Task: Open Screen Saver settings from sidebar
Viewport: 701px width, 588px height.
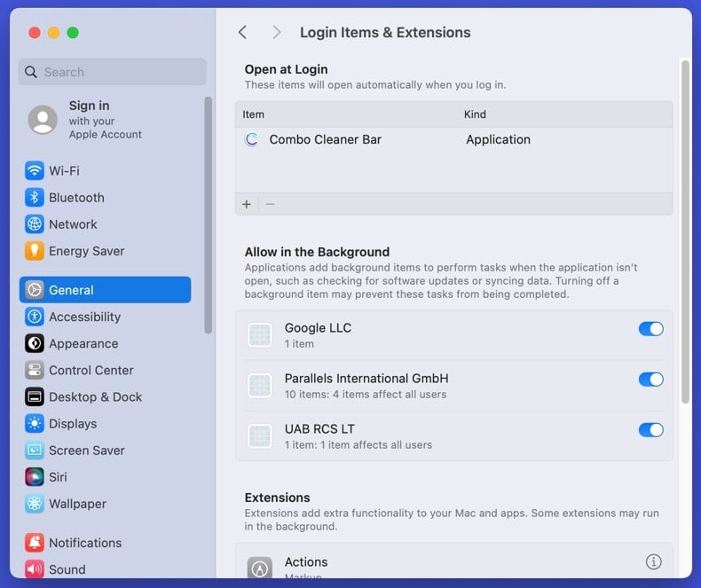Action: pos(105,451)
